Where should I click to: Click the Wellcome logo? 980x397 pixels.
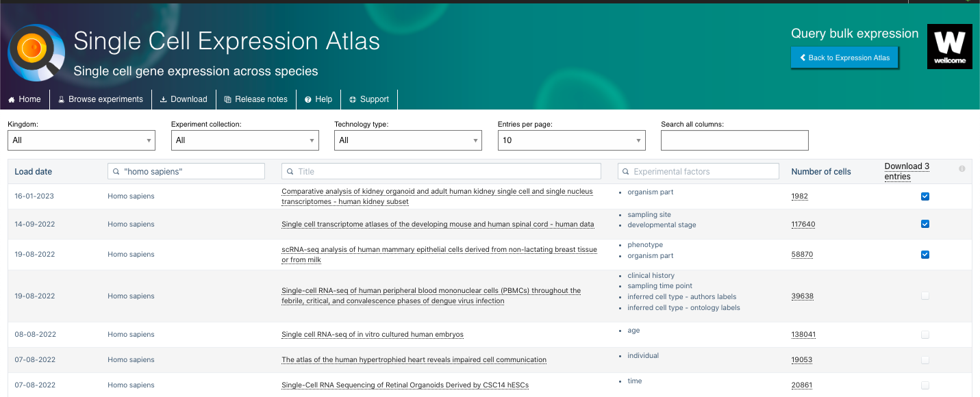[949, 47]
